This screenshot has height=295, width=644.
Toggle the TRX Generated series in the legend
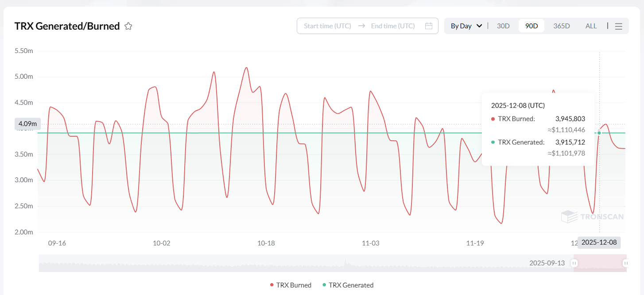(x=348, y=285)
